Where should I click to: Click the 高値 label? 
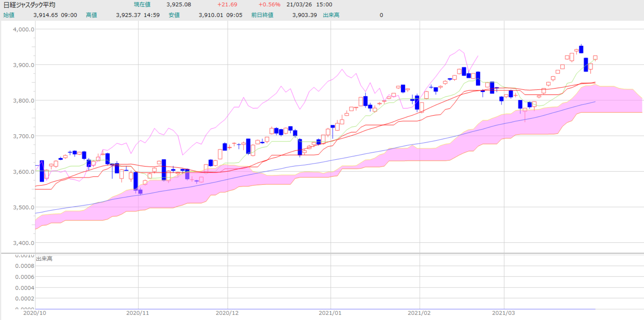click(x=92, y=15)
